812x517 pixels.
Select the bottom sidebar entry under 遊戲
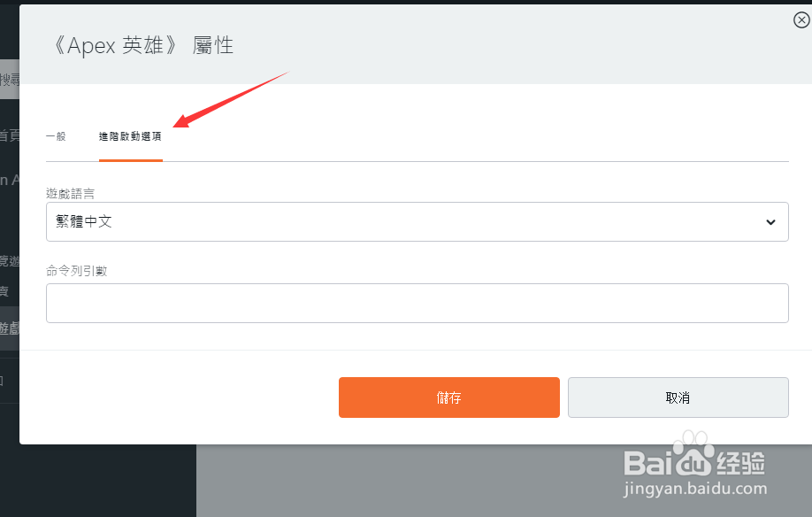point(4,381)
